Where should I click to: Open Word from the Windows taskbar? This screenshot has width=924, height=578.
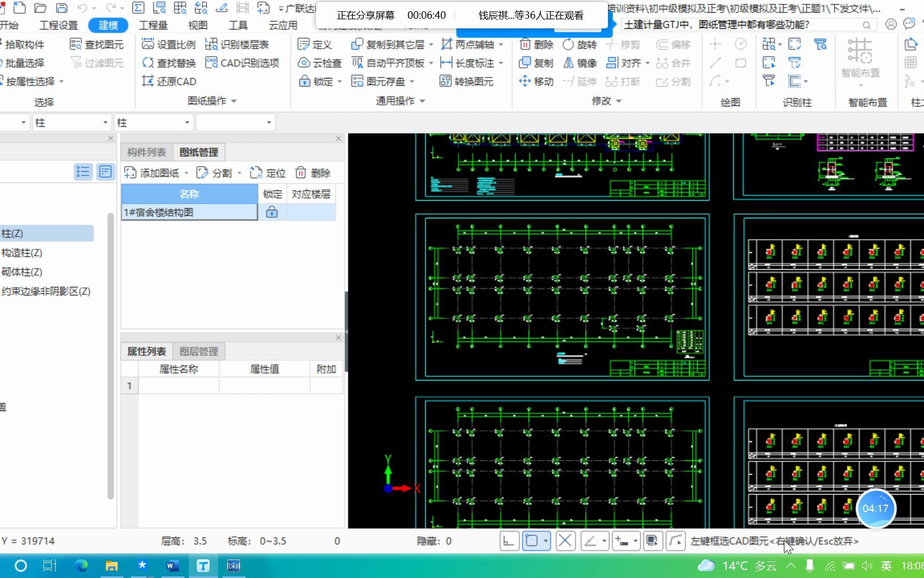pyautogui.click(x=173, y=566)
